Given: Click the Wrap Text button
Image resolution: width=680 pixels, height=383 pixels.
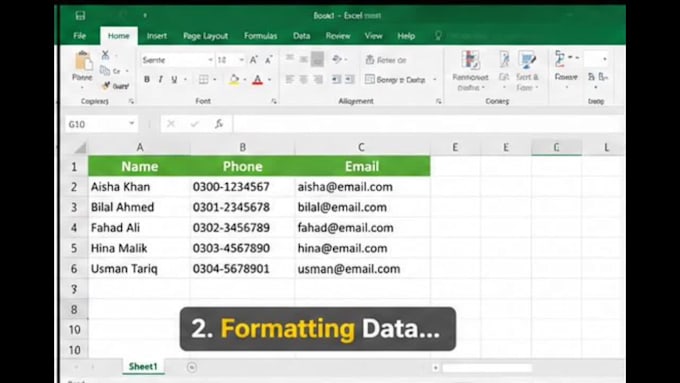Looking at the screenshot, I should coord(386,60).
